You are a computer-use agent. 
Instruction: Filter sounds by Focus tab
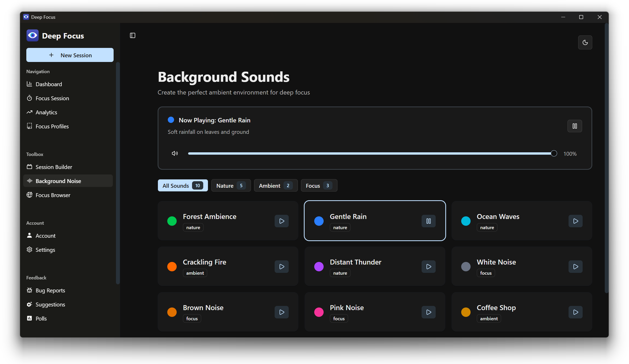click(319, 185)
